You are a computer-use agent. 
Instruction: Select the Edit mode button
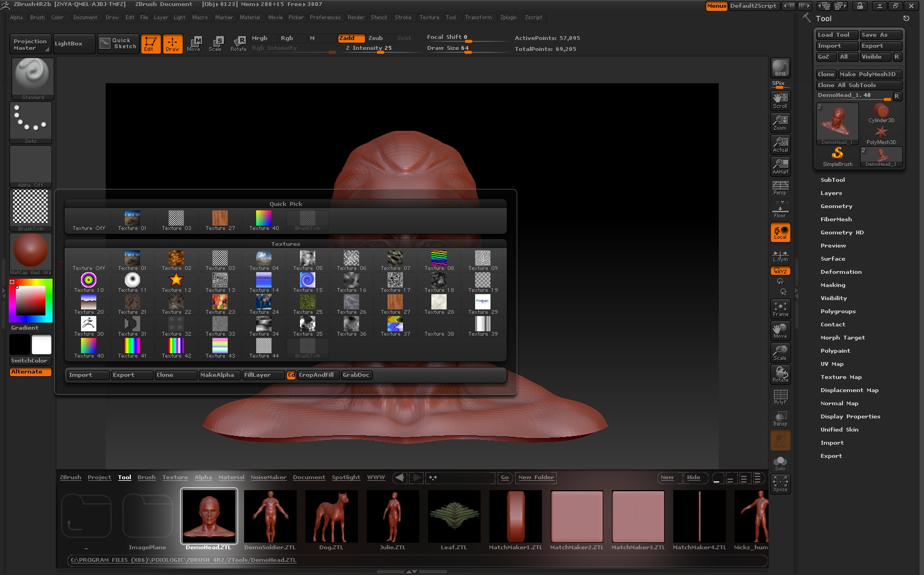click(x=151, y=44)
